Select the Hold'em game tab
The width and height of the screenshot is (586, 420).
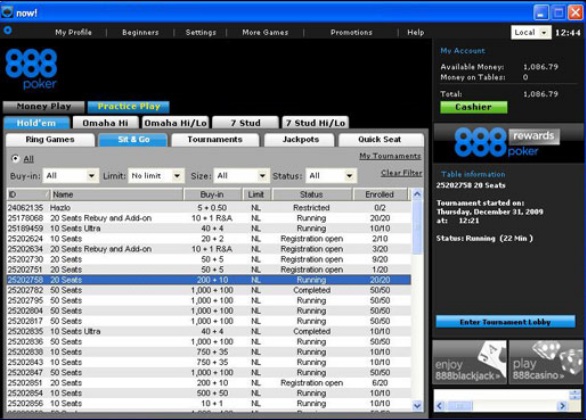point(37,123)
